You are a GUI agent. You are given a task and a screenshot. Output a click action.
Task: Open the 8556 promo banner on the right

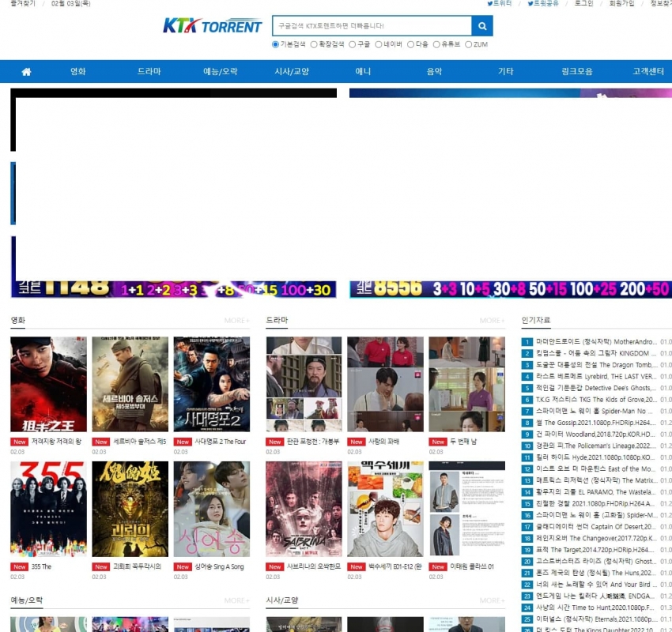(x=511, y=289)
